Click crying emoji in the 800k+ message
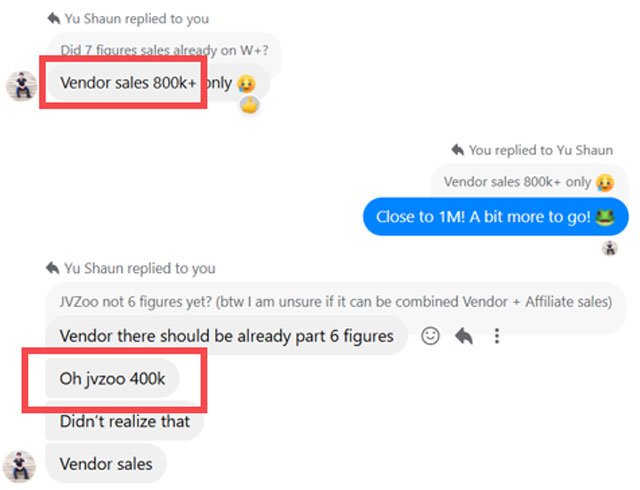The width and height of the screenshot is (640, 490). 246,84
